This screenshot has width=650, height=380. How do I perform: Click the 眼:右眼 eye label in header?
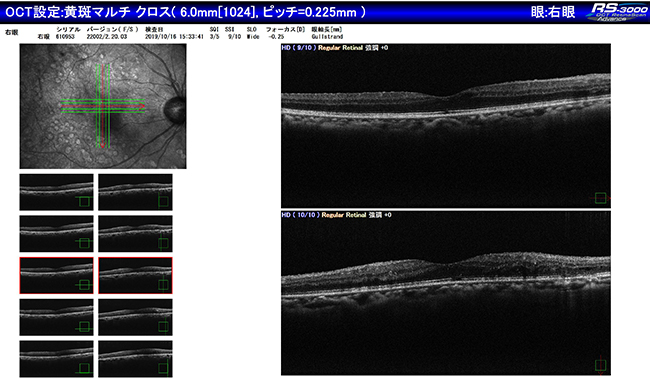553,12
